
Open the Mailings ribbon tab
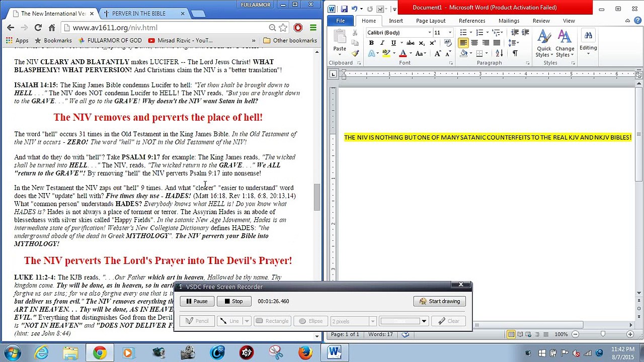pyautogui.click(x=509, y=21)
